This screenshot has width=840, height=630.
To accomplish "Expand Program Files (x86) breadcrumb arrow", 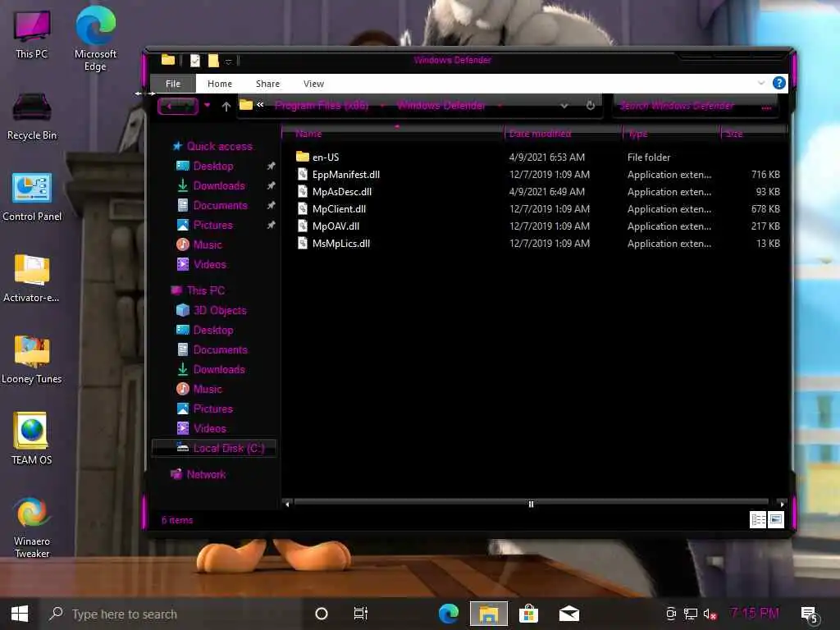I will click(x=382, y=106).
